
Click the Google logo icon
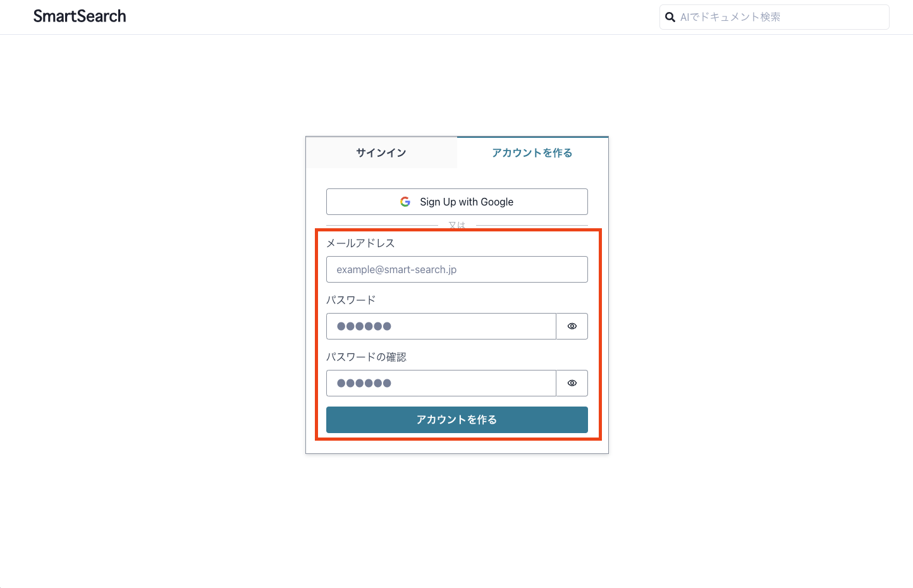(x=405, y=202)
